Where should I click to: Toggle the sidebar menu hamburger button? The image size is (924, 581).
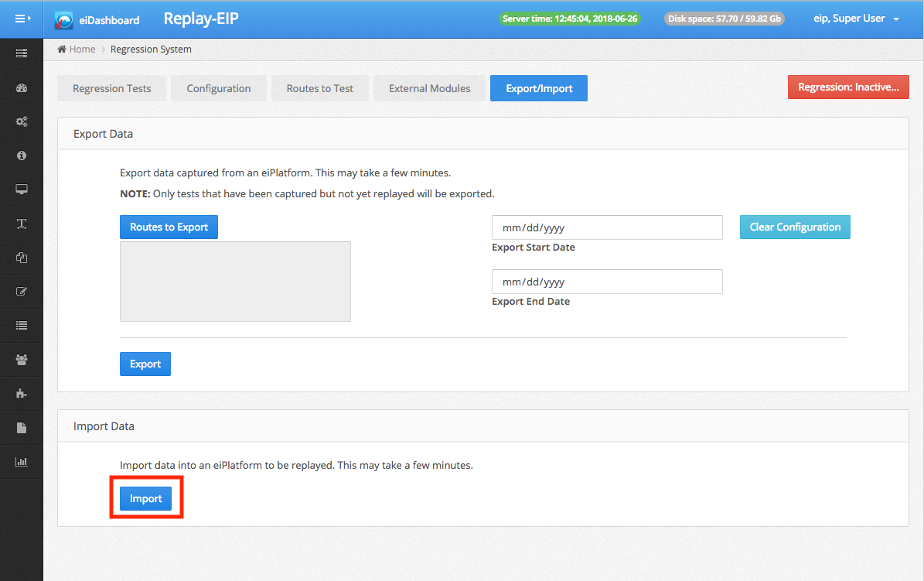[x=22, y=19]
